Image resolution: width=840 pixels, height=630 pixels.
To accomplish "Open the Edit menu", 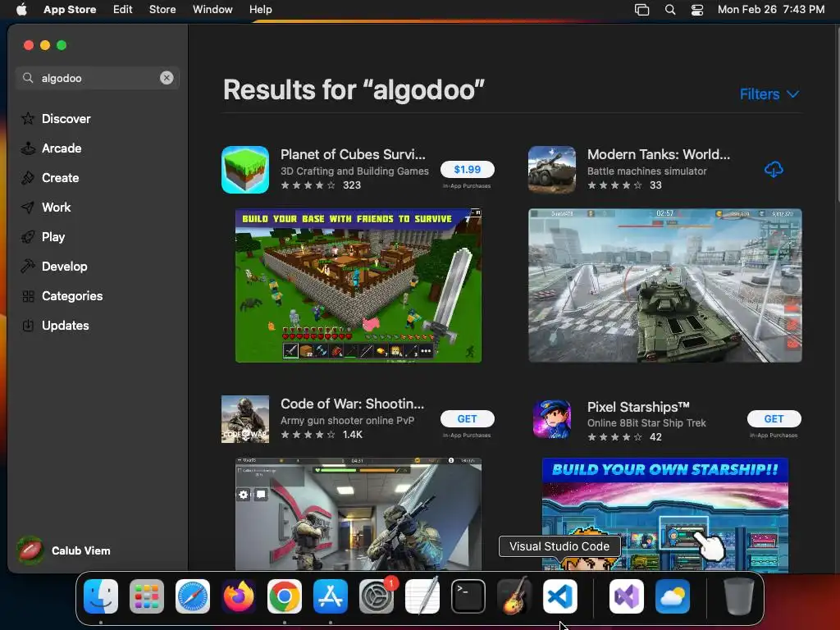I will coord(123,10).
